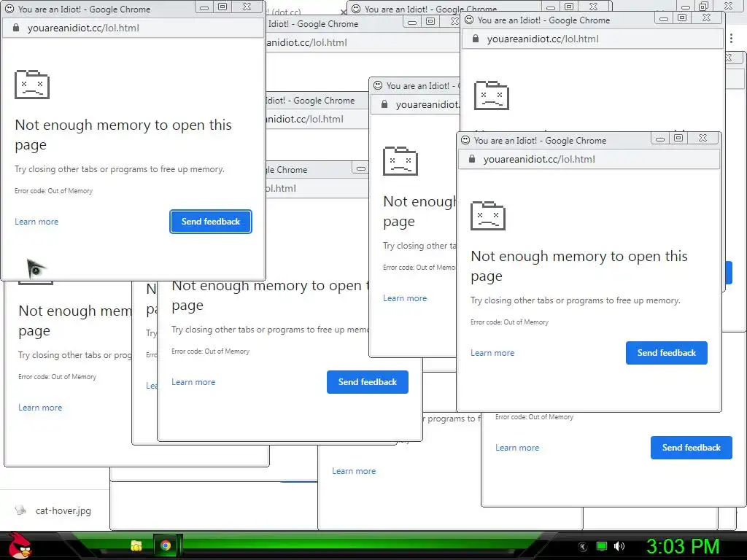Click Error code text in frontmost right window
This screenshot has height=560, width=747.
pyautogui.click(x=510, y=322)
